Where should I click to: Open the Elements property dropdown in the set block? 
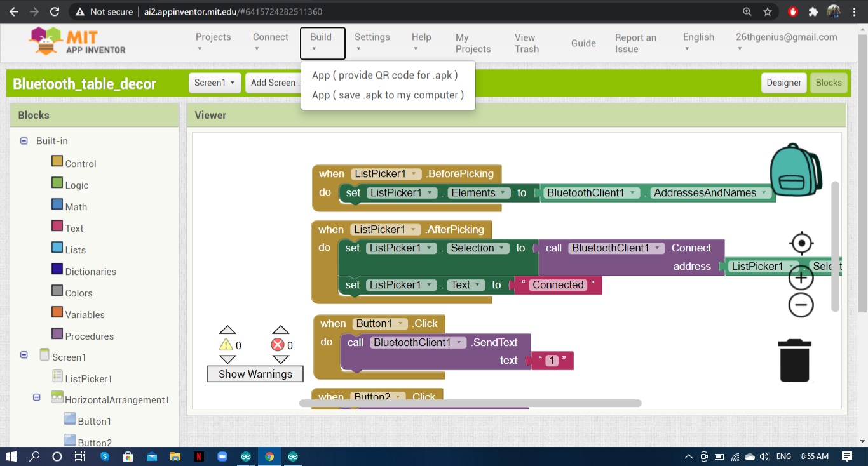478,193
